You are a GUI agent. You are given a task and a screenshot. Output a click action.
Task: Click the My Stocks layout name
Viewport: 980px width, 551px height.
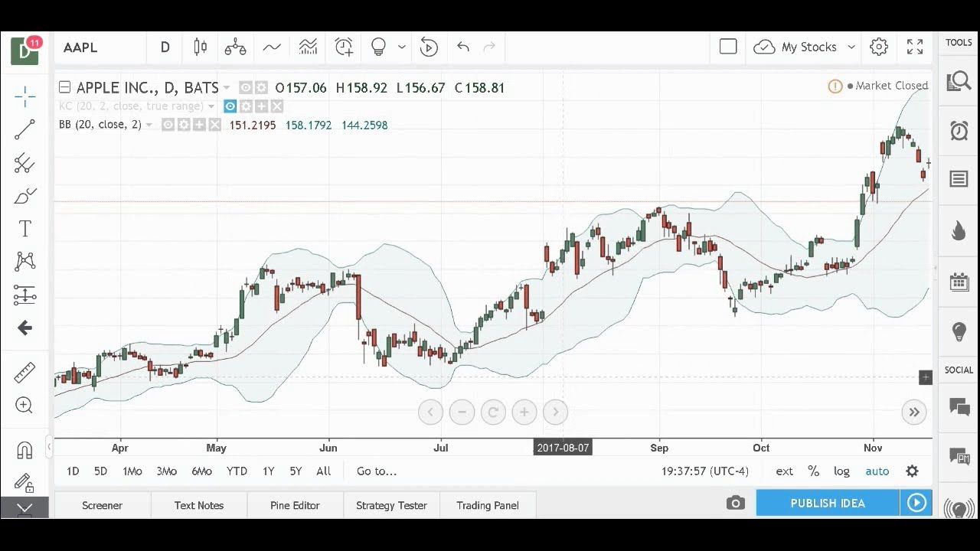pos(808,47)
